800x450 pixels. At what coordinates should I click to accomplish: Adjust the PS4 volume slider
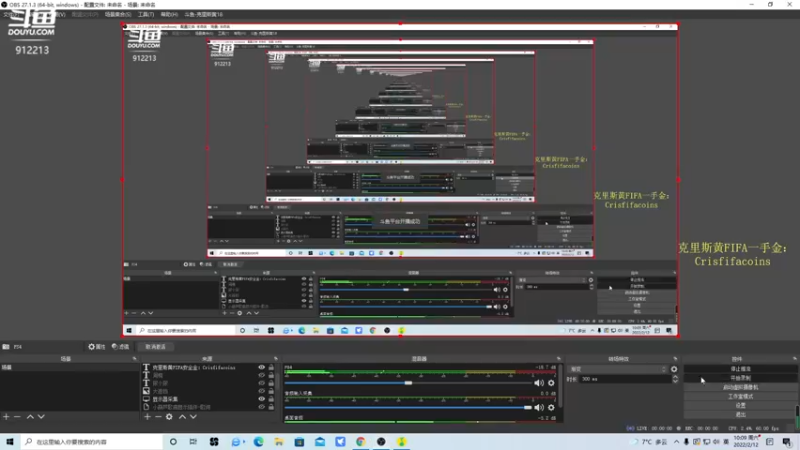(408, 383)
